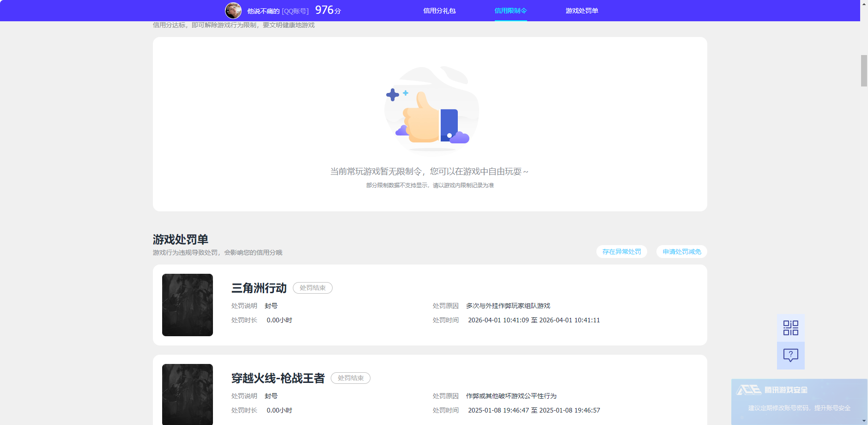868x425 pixels.
Task: Click time range starting 2026-04-01 10:41:09
Action: (x=534, y=320)
